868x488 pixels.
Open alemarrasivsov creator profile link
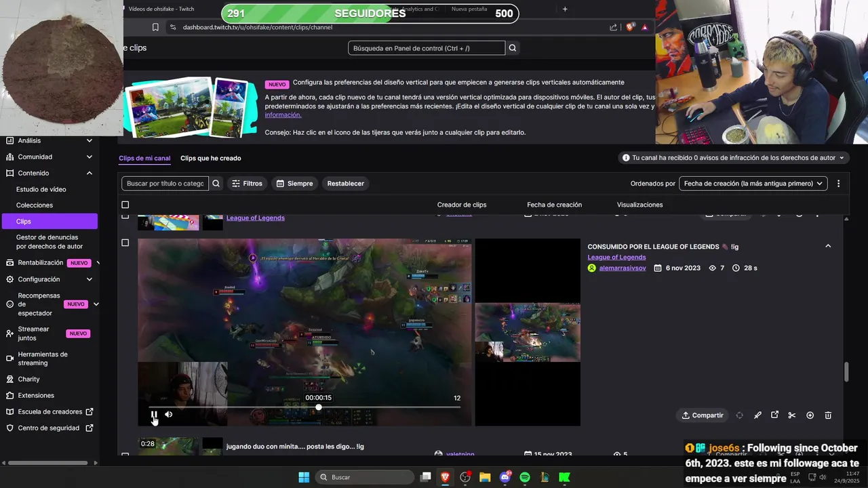623,268
